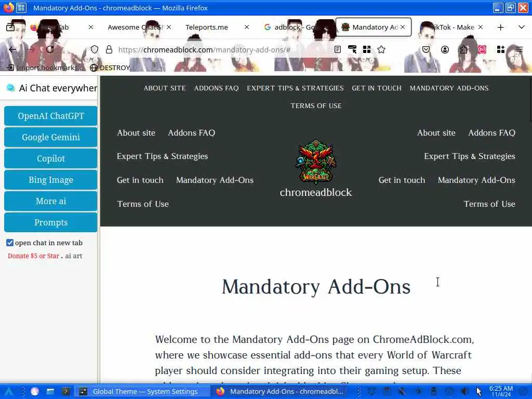
Task: Open the Prompts sidebar button
Action: pyautogui.click(x=51, y=222)
